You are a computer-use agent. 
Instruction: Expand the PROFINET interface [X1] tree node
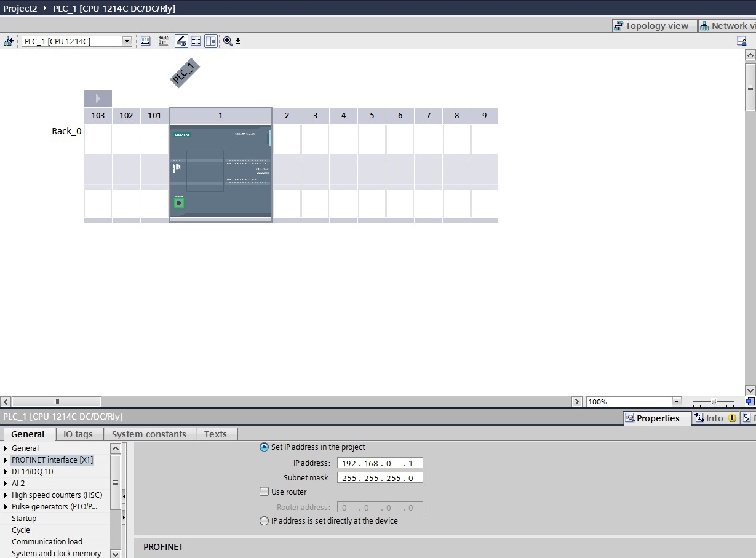6,460
